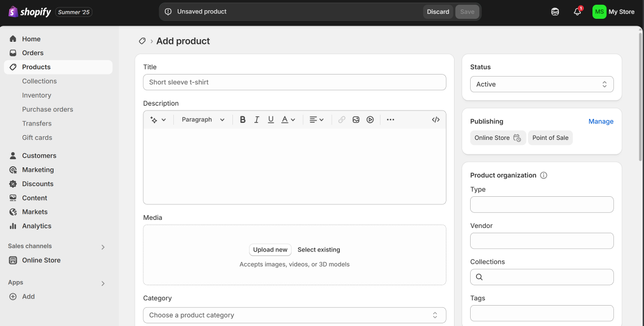Viewport: 644px width, 326px height.
Task: Toggle bold formatting in description editor
Action: (243, 120)
